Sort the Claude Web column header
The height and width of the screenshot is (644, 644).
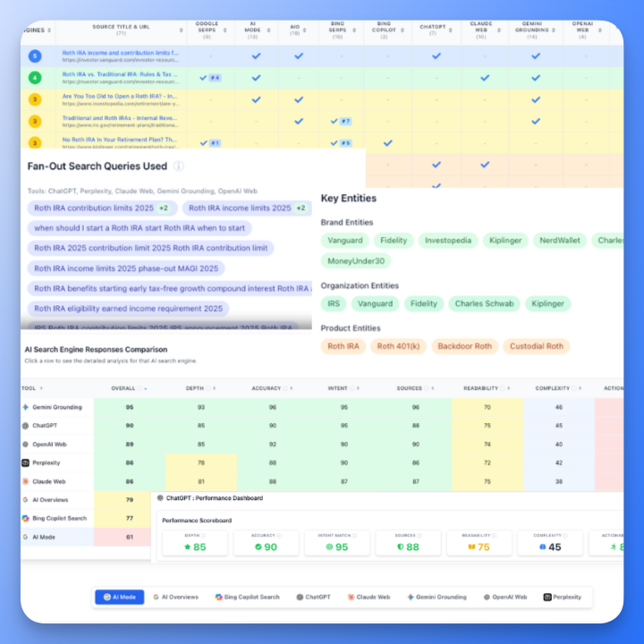[499, 30]
